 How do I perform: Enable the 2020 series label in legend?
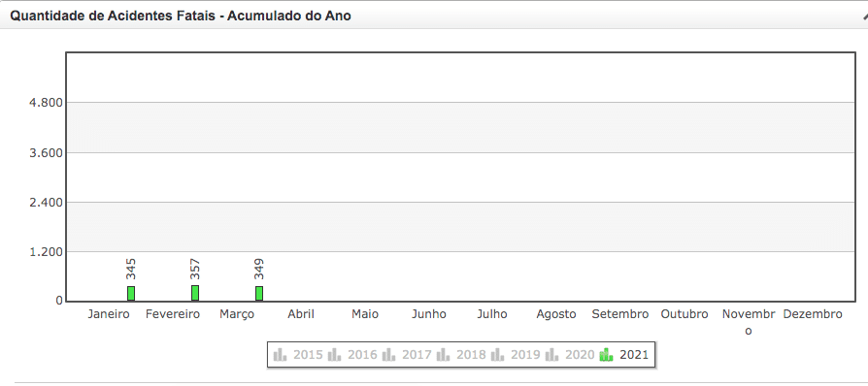pos(580,355)
